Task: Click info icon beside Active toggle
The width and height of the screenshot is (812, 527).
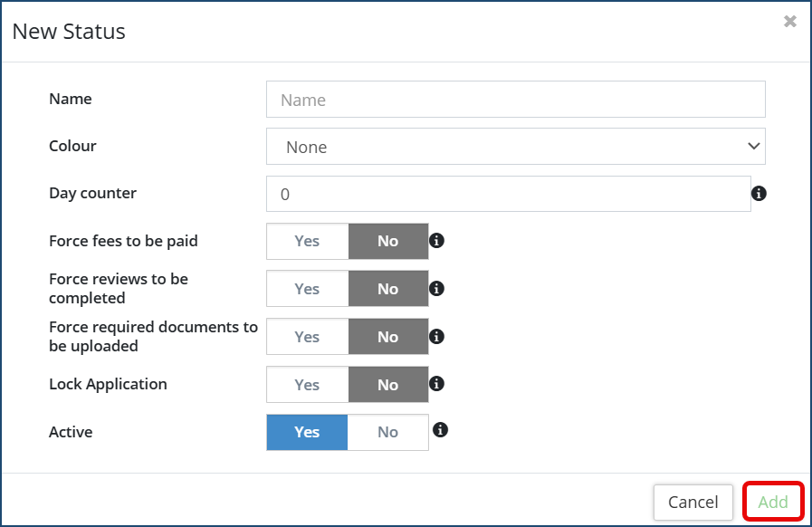Action: tap(441, 429)
